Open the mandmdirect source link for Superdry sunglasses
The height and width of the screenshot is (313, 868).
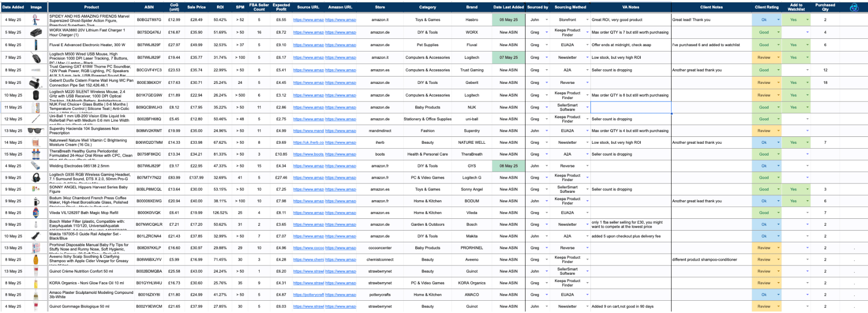308,131
